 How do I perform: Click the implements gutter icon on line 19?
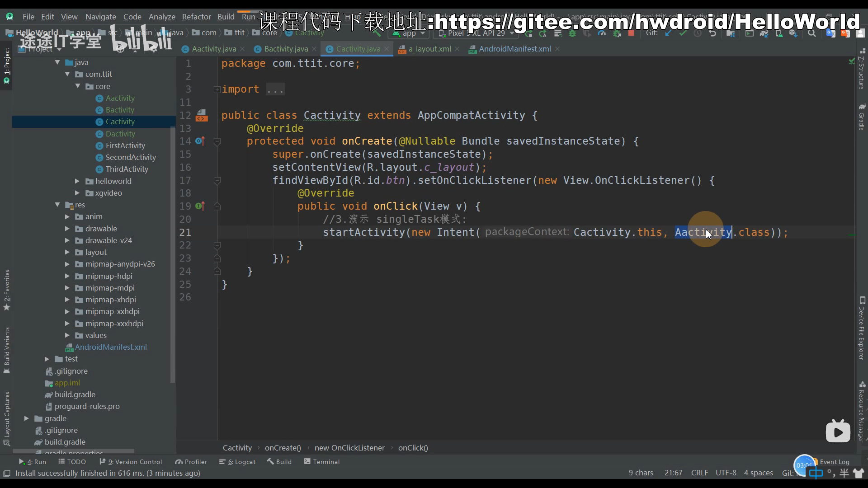[200, 206]
